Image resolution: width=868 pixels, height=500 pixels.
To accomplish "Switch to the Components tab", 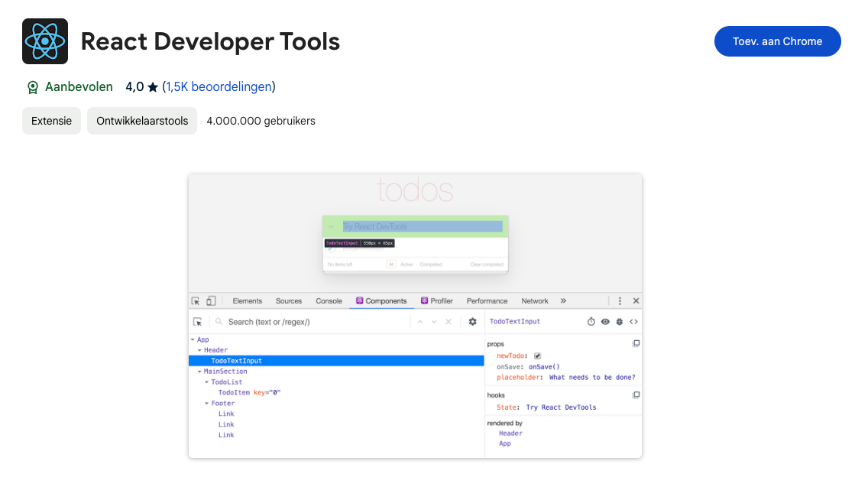I will [381, 301].
